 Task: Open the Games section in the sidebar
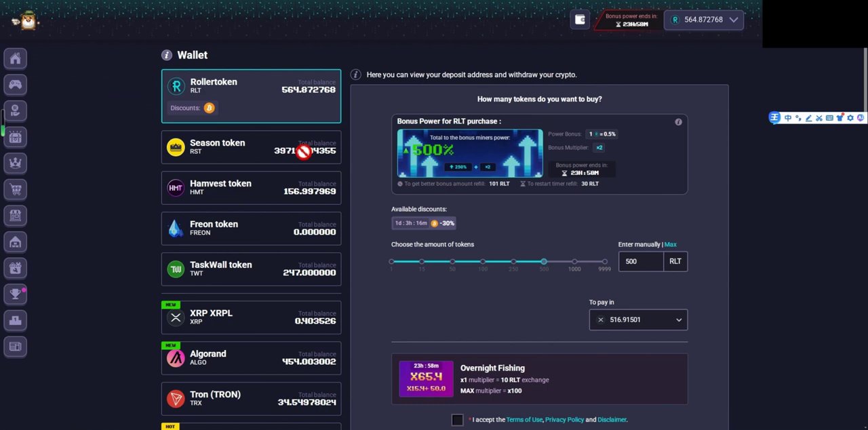pos(16,84)
